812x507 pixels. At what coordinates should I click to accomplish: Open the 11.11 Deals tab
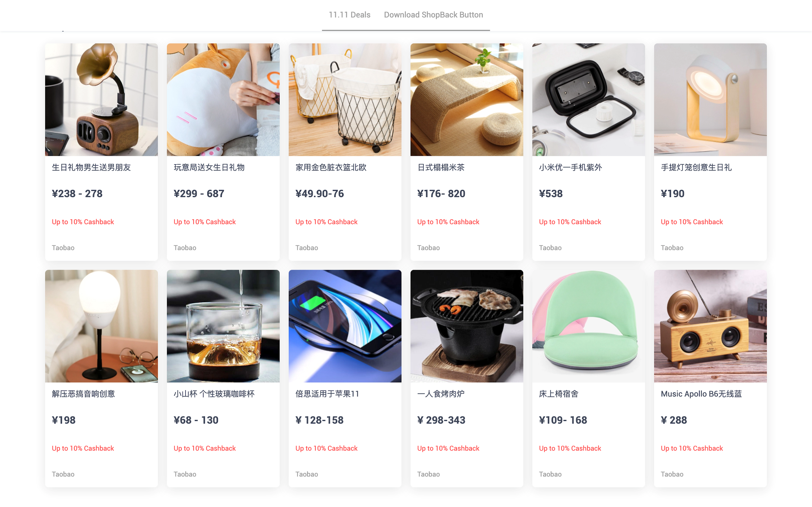[349, 15]
